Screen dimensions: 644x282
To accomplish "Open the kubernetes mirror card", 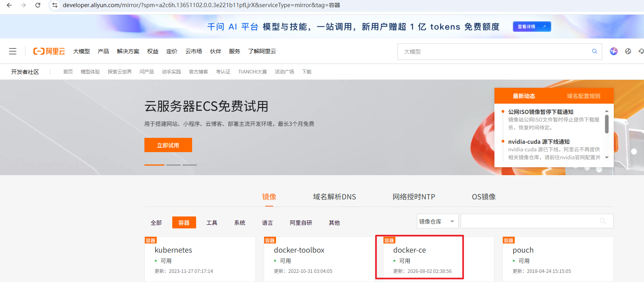I will pos(200,259).
